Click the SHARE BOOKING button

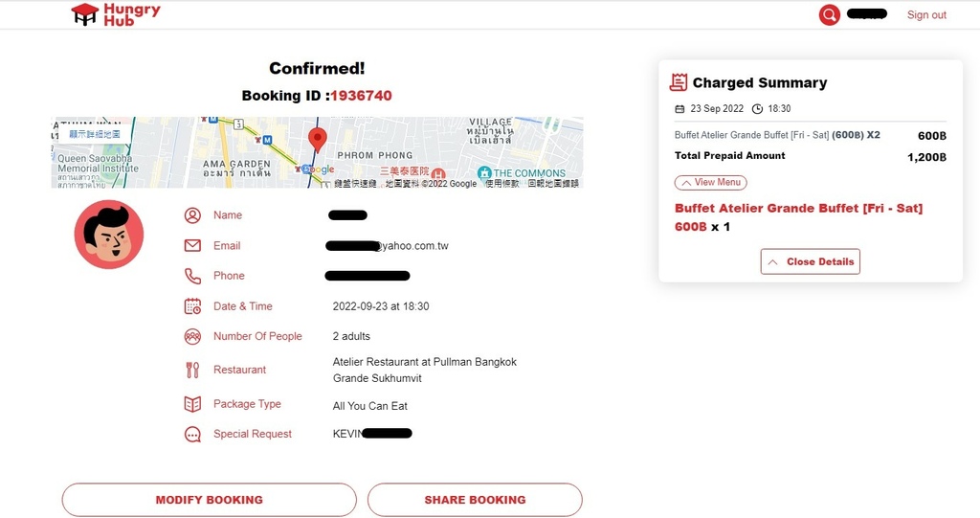(x=475, y=500)
